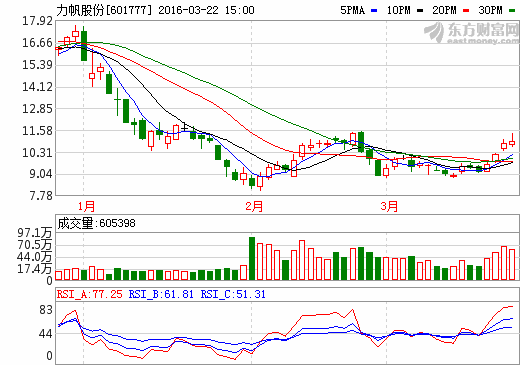This screenshot has height=365, width=520.
Task: Click the RSI_C:51.31 indicator value
Action: click(233, 294)
